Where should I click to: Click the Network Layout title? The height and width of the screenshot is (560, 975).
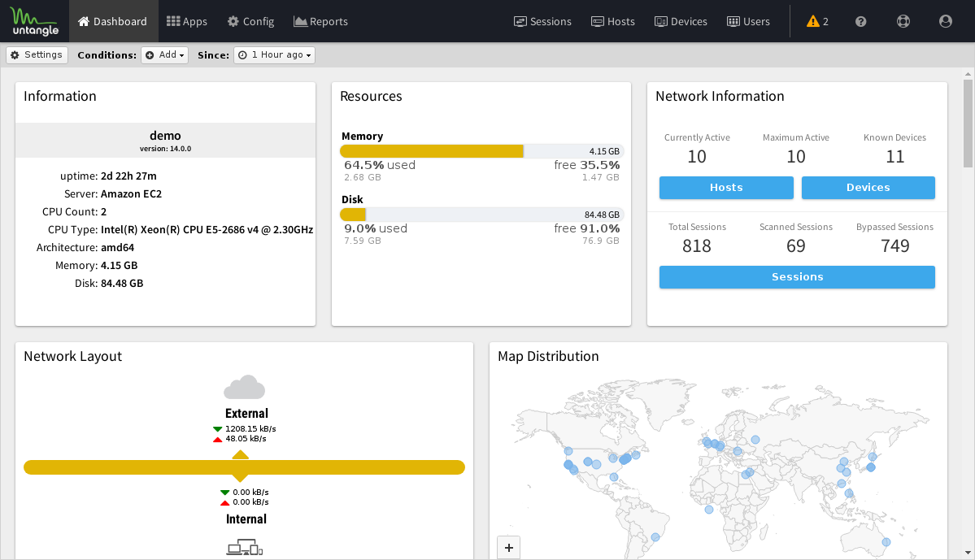[x=72, y=356]
